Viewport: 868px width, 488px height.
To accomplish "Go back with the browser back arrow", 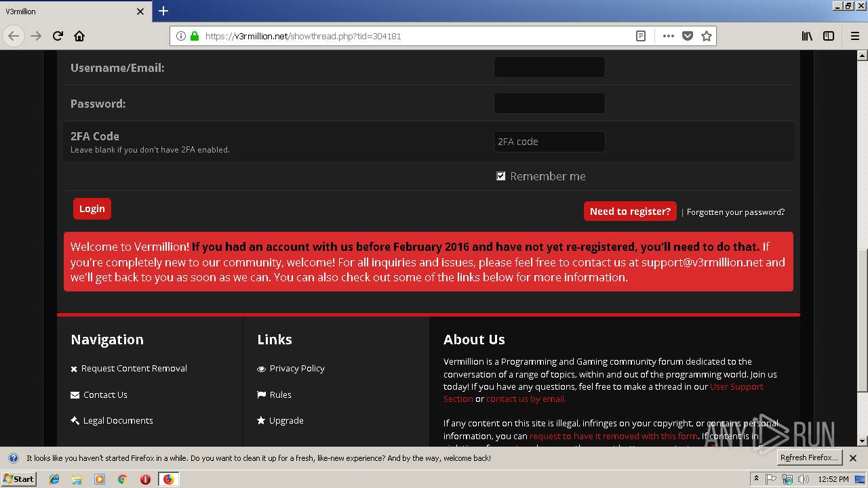I will 14,36.
